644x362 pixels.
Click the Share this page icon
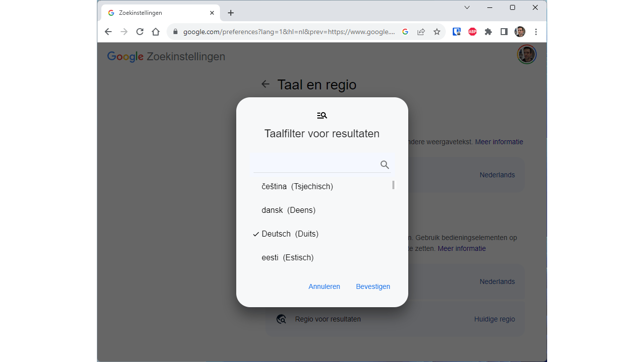421,32
